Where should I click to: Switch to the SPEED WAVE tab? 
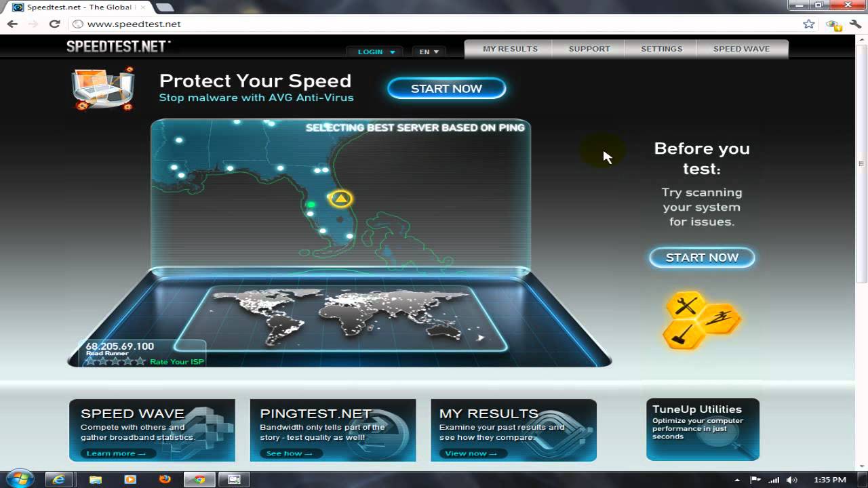(741, 49)
